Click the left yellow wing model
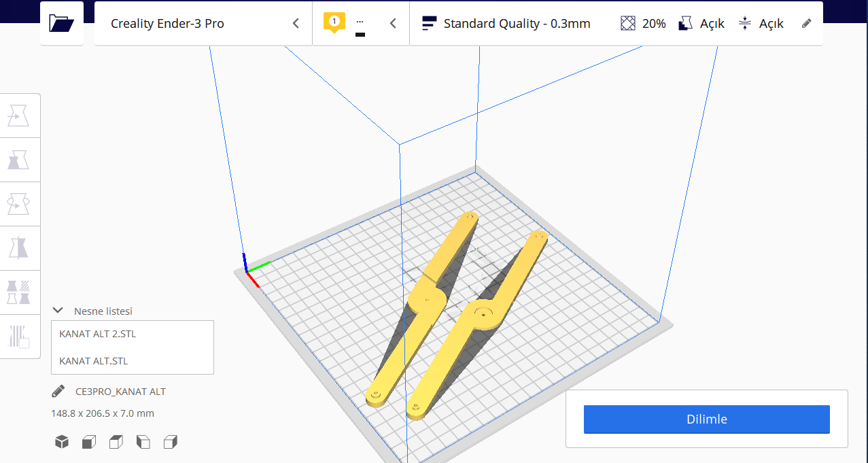This screenshot has width=868, height=463. 427,299
